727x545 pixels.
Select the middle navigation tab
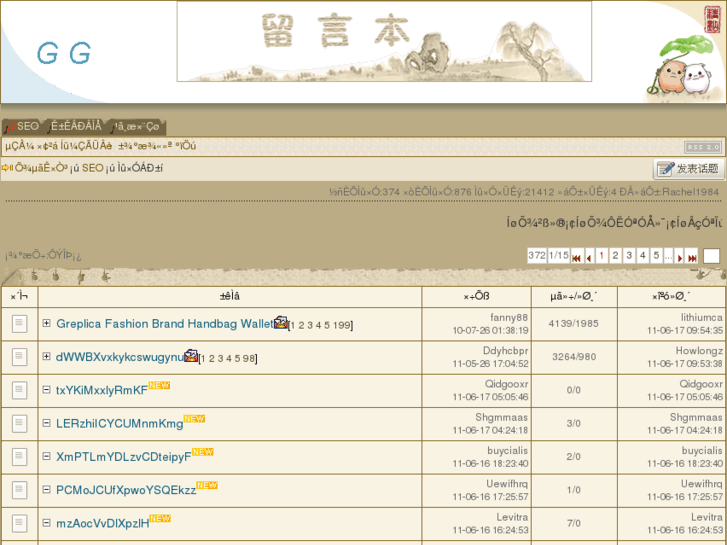(x=77, y=126)
